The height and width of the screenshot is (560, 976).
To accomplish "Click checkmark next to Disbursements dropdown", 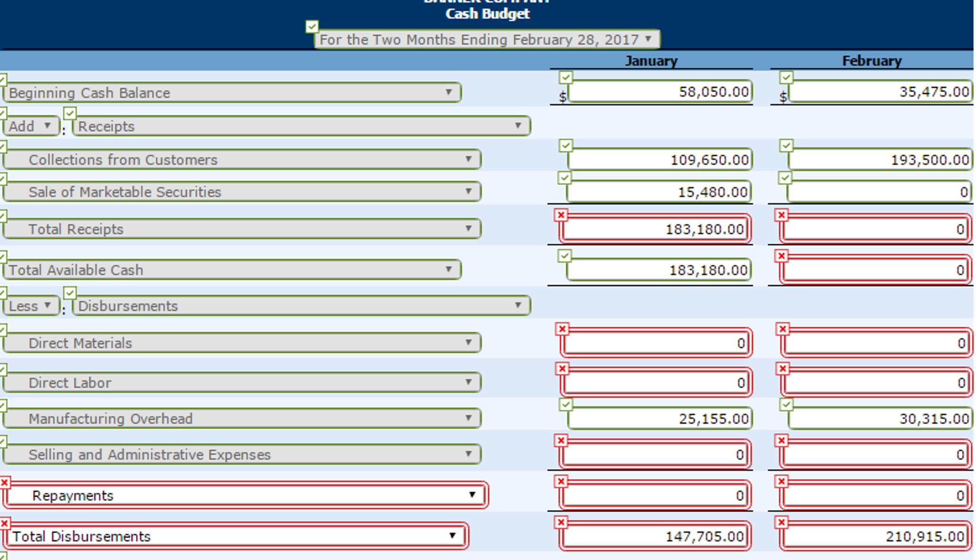I will coord(70,292).
